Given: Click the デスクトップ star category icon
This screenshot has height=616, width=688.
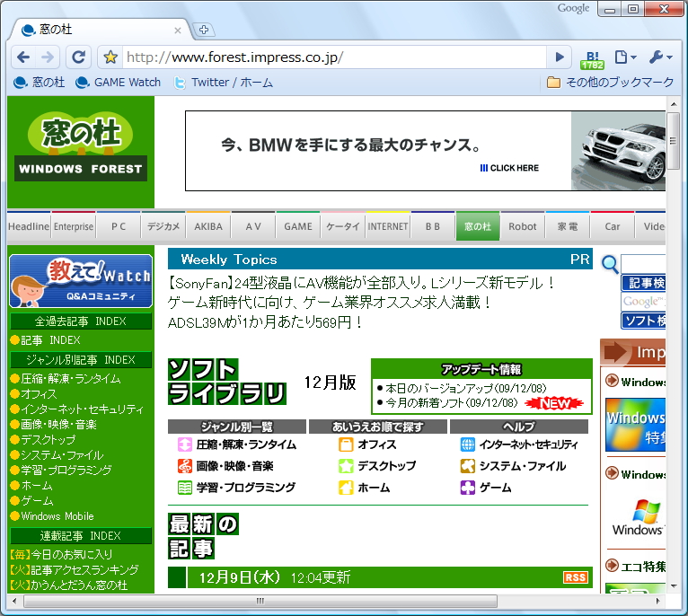Looking at the screenshot, I should (x=346, y=466).
